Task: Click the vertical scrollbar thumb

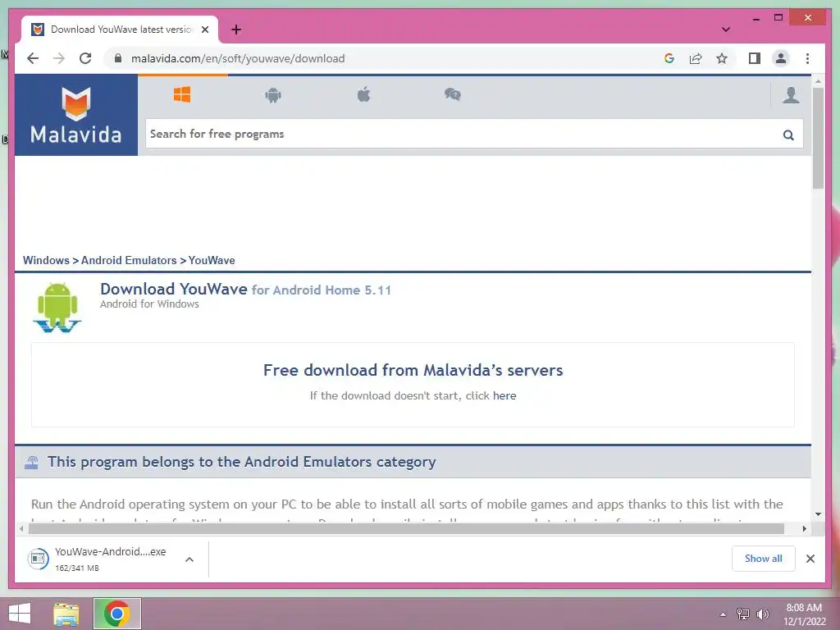Action: coord(818,138)
